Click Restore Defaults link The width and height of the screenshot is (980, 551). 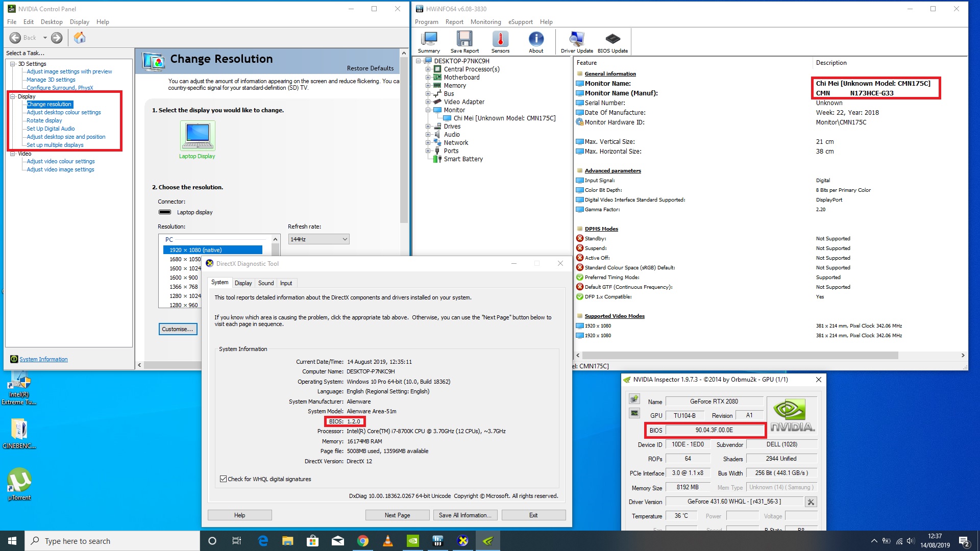pos(370,68)
